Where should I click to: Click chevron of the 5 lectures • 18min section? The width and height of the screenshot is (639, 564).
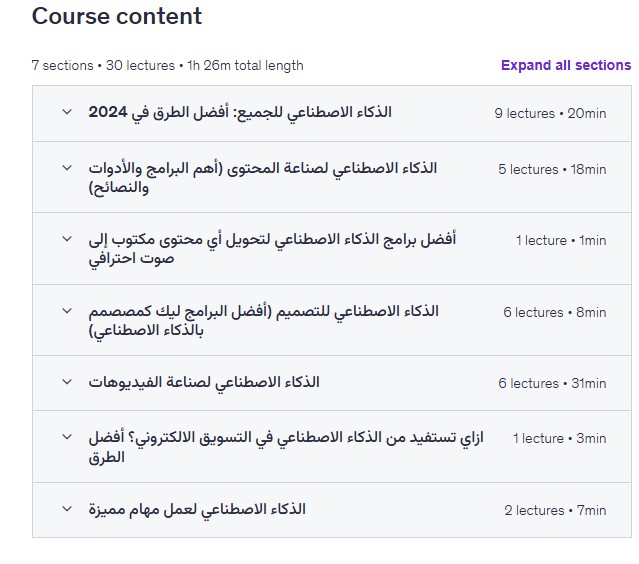[x=67, y=168]
